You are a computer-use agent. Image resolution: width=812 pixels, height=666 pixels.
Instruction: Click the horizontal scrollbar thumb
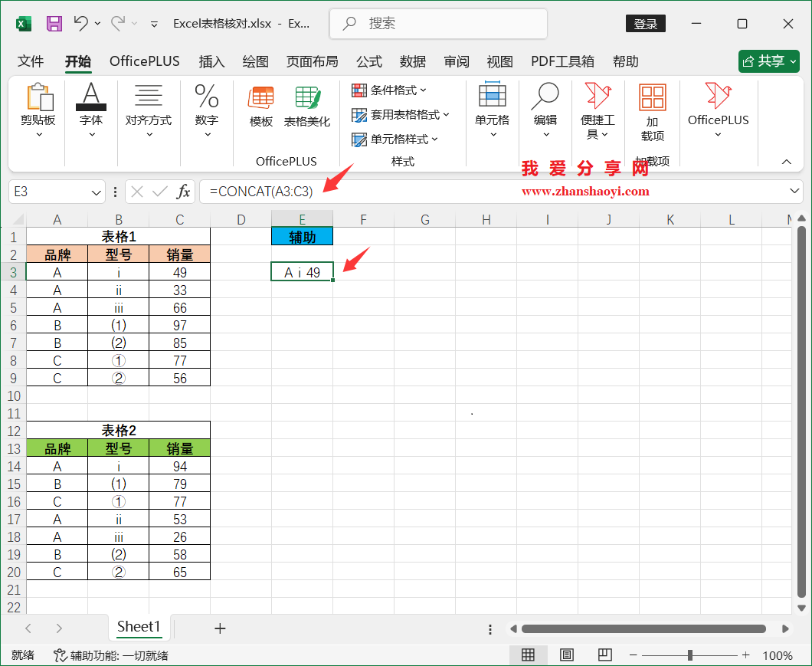(x=643, y=628)
